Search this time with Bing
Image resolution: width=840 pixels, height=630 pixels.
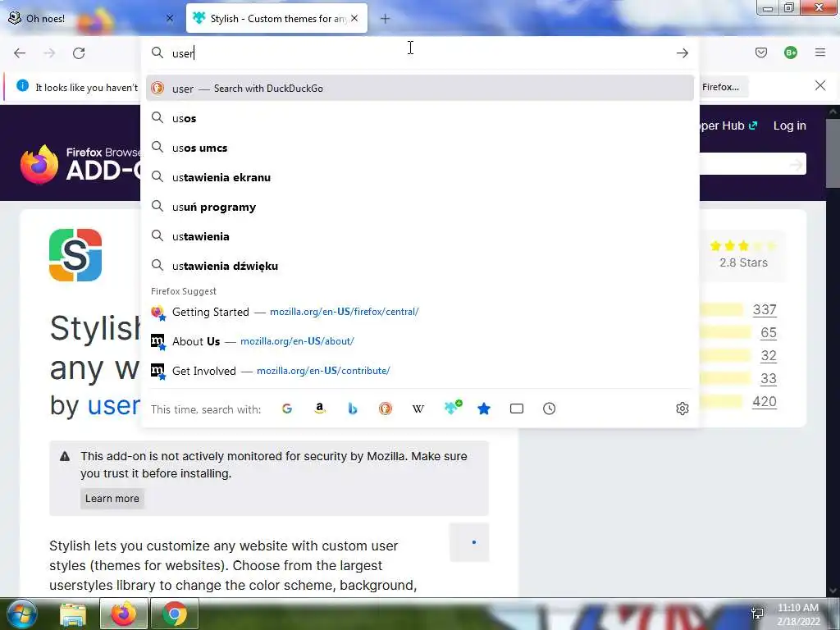(353, 409)
